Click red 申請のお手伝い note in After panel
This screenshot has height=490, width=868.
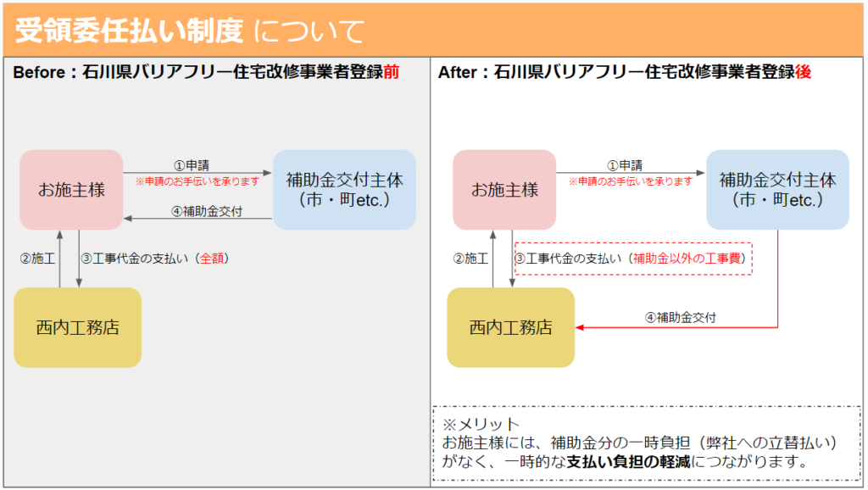click(631, 181)
